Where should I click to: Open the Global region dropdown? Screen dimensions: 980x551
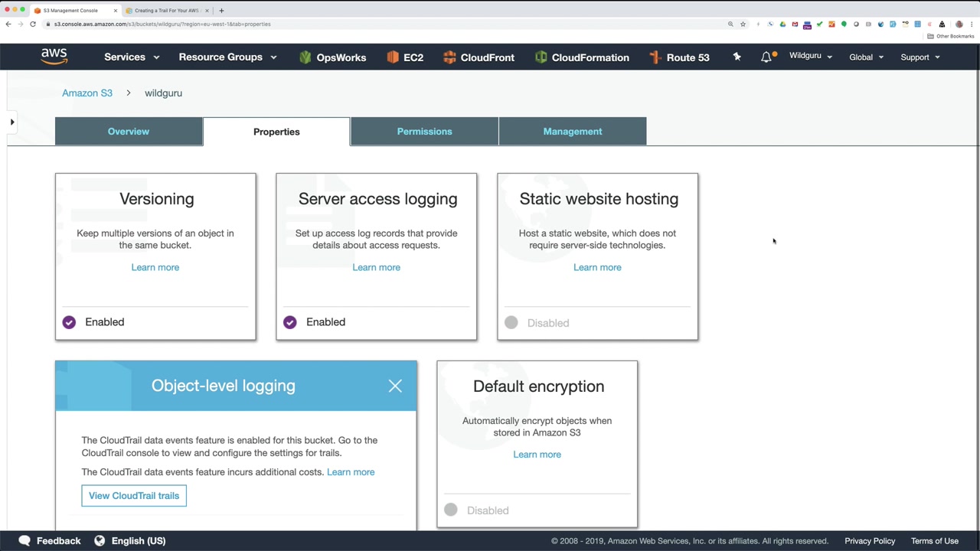866,57
